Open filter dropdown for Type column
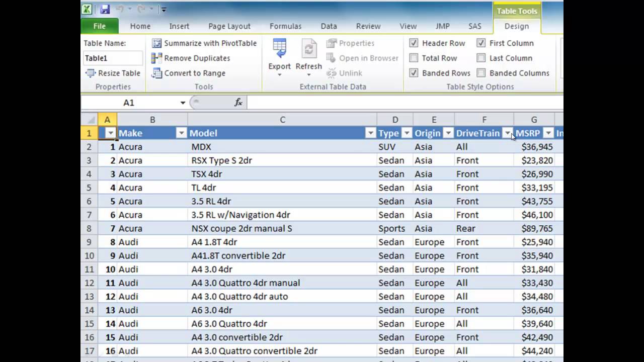This screenshot has width=644, height=362. coord(407,133)
